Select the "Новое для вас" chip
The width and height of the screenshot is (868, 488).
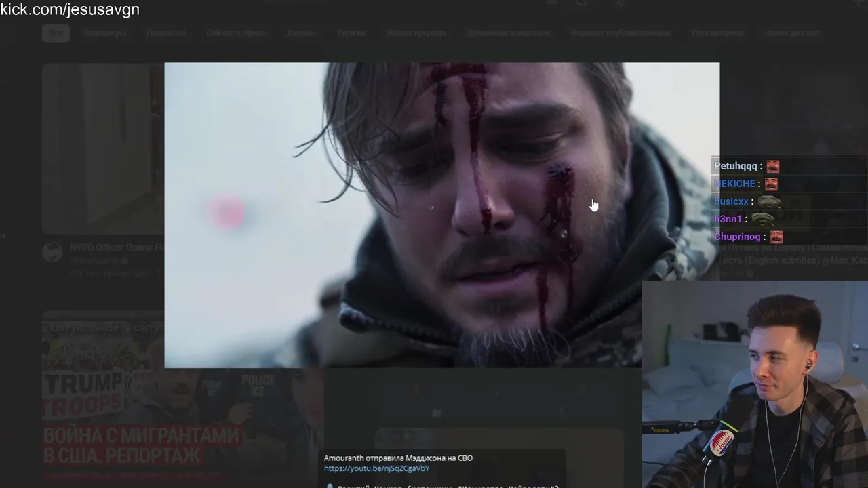coord(791,33)
